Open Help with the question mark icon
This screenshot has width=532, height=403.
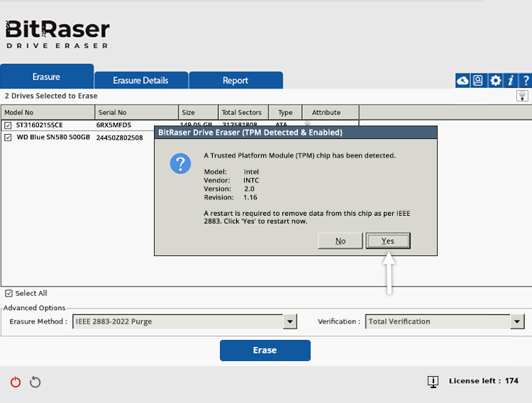point(526,80)
